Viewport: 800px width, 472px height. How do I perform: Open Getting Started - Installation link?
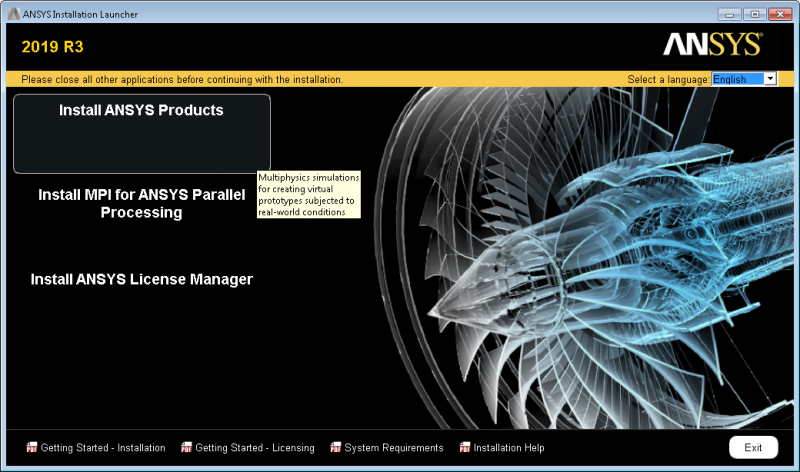pos(103,448)
